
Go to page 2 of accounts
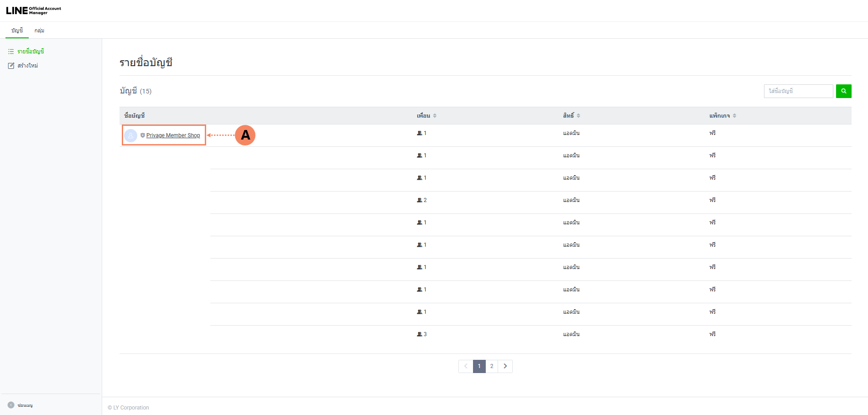coord(492,366)
